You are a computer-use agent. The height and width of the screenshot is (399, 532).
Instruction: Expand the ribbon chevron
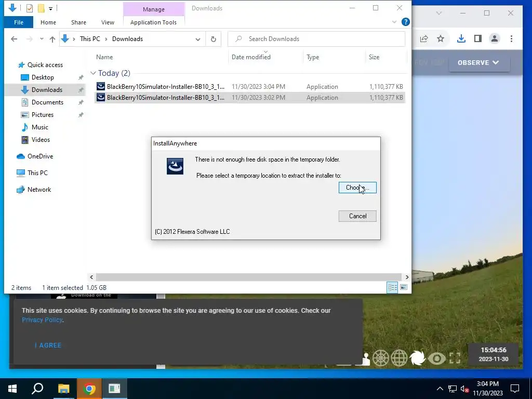pyautogui.click(x=394, y=22)
